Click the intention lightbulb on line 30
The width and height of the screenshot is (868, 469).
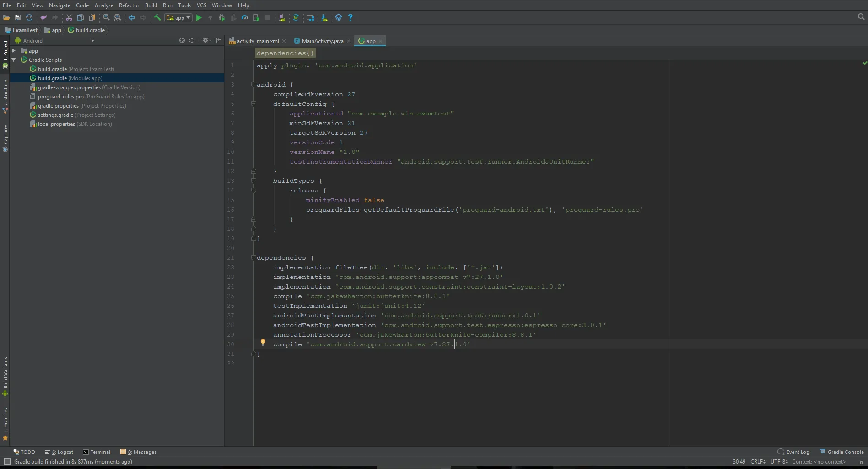[263, 343]
